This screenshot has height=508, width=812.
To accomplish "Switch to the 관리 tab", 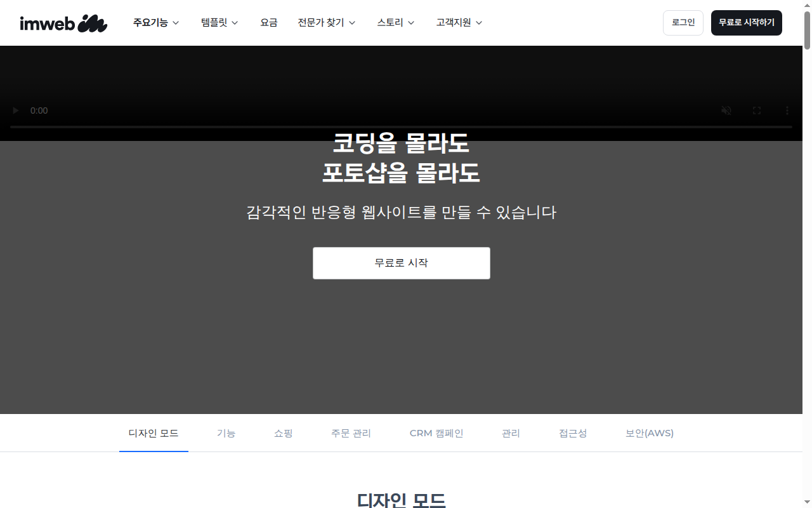I will click(x=511, y=433).
